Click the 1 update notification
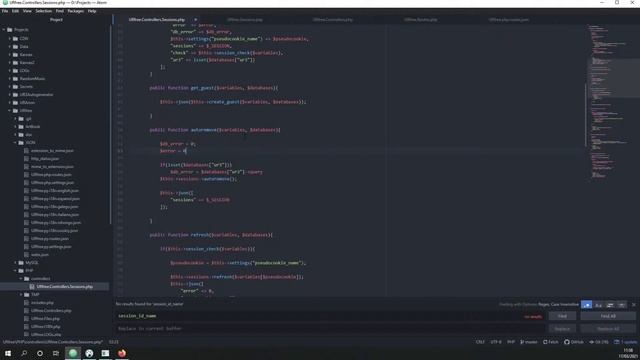The height and width of the screenshot is (360, 640). point(626,342)
